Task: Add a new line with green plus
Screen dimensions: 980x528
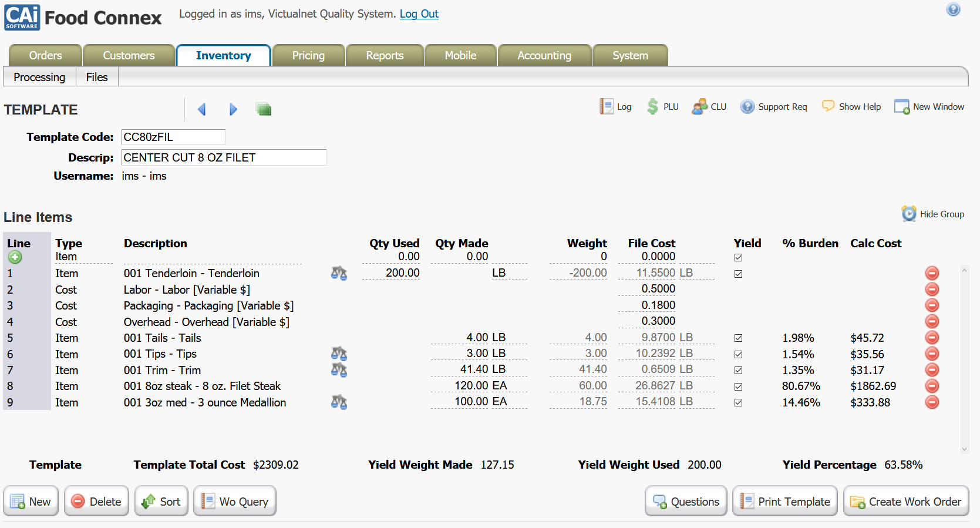Action: (x=15, y=257)
